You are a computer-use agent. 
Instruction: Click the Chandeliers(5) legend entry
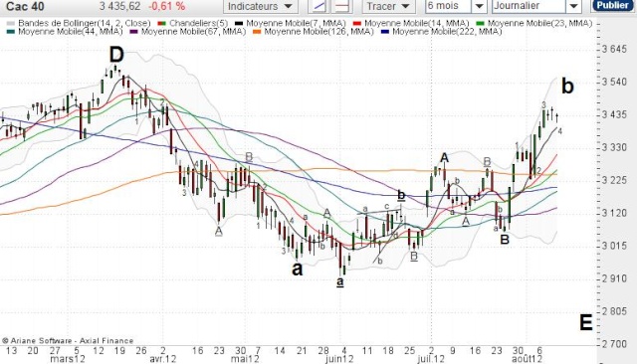coord(192,23)
